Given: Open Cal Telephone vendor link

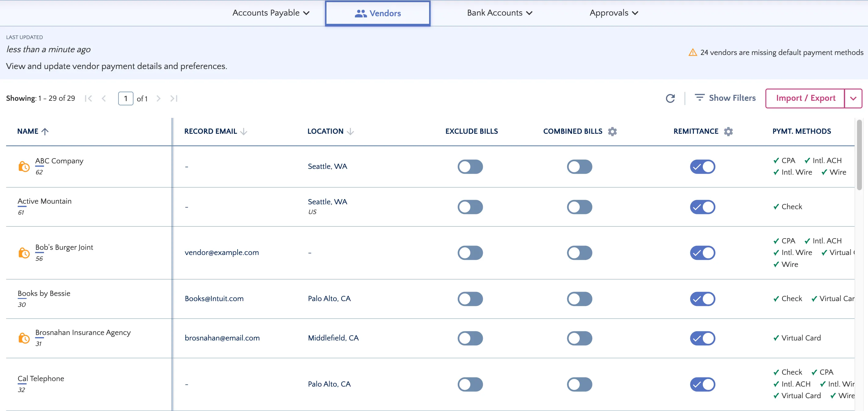Looking at the screenshot, I should click(x=41, y=379).
